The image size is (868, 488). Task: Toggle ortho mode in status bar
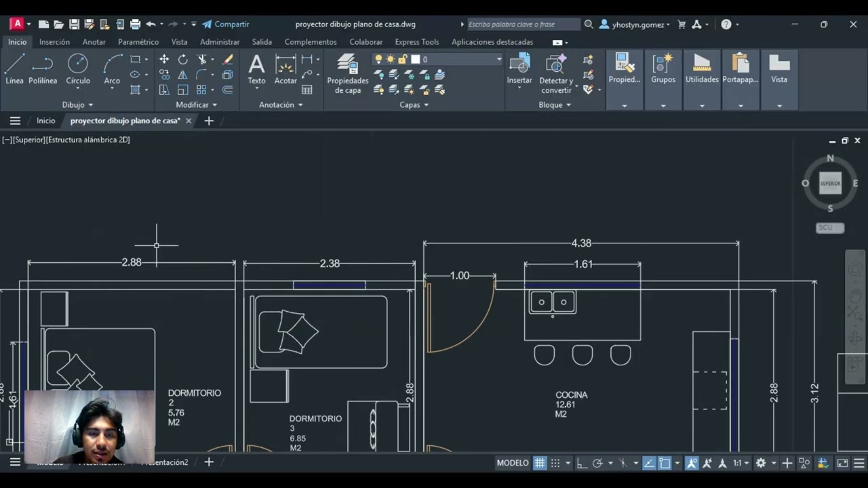[582, 463]
